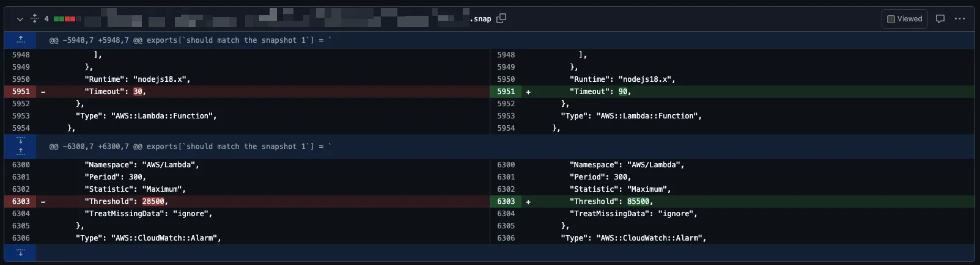Click left-side line number 5950
The image size is (980, 265).
tap(21, 79)
